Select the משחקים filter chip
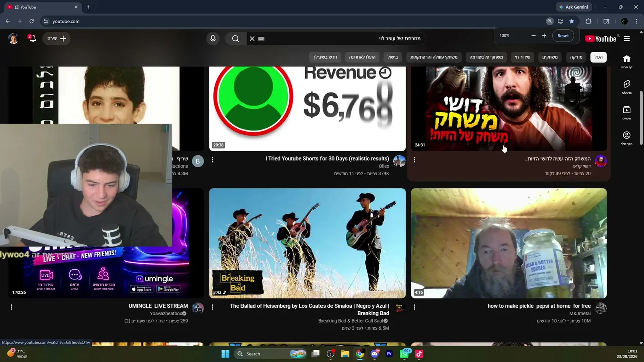This screenshot has width=644, height=362. (550, 57)
